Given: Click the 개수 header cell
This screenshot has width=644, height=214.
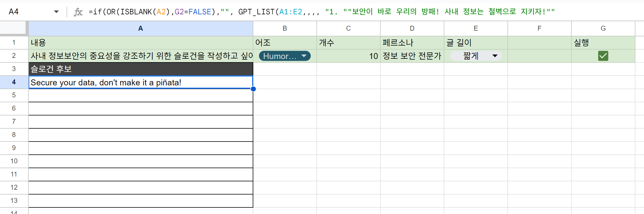Looking at the screenshot, I should pyautogui.click(x=349, y=43).
